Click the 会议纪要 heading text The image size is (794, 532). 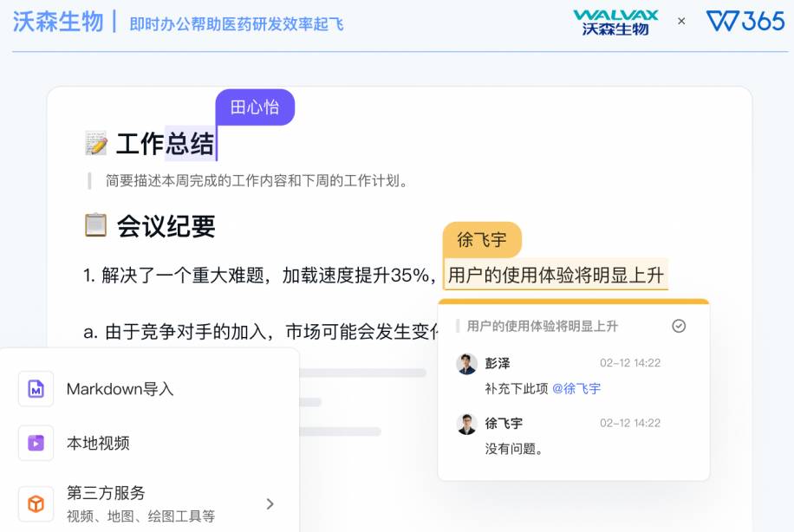(166, 226)
